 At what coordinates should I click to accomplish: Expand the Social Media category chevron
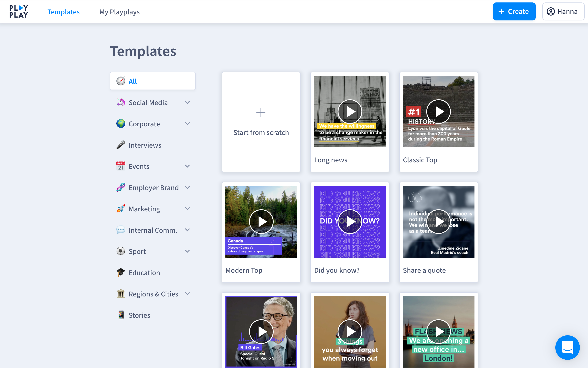pyautogui.click(x=187, y=102)
